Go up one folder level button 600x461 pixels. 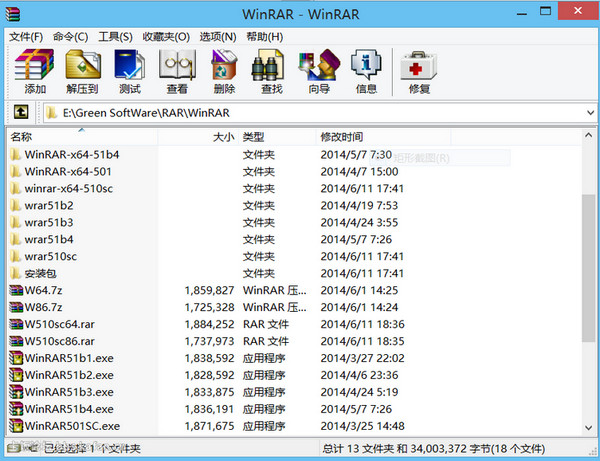(21, 112)
